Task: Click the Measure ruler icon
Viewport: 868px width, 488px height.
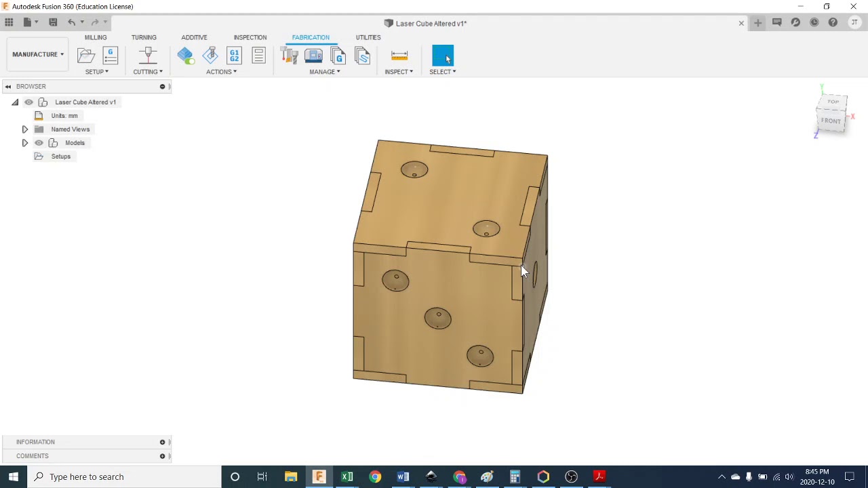Action: (x=399, y=56)
